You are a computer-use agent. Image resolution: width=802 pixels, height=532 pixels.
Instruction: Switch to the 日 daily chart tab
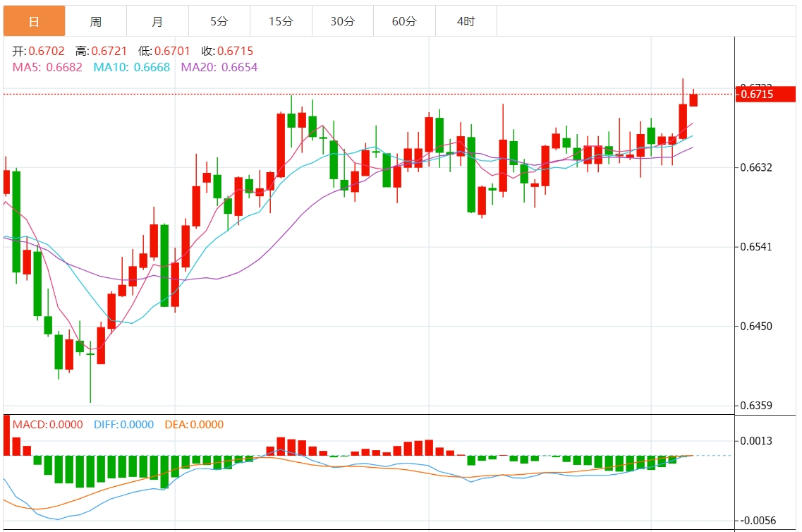(x=34, y=22)
